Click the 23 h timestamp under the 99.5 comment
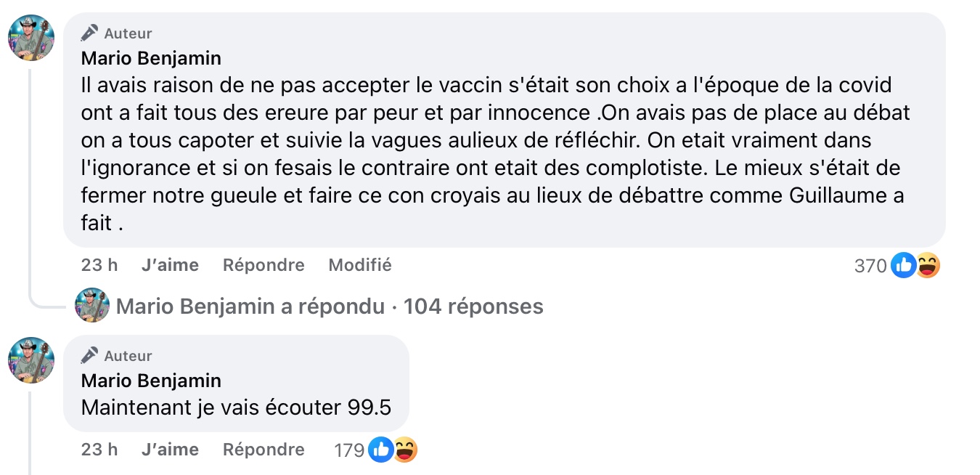The width and height of the screenshot is (980, 475). 99,450
